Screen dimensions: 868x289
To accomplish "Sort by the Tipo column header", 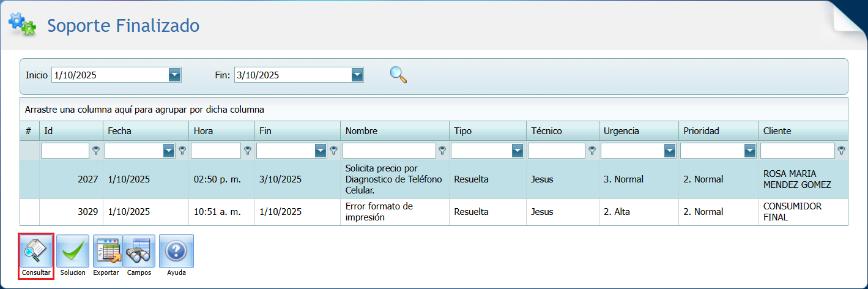I will point(488,131).
